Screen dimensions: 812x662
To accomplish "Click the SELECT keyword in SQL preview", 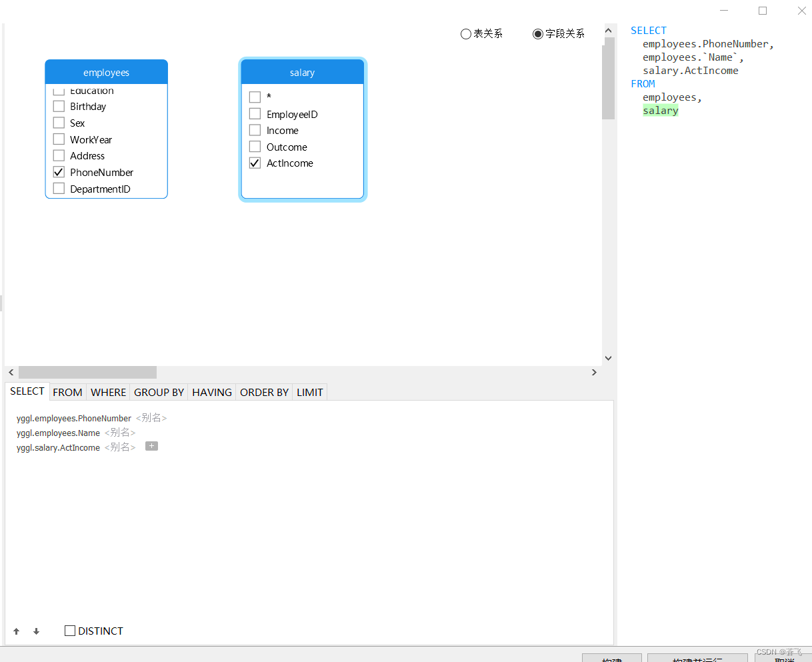I will (x=649, y=31).
